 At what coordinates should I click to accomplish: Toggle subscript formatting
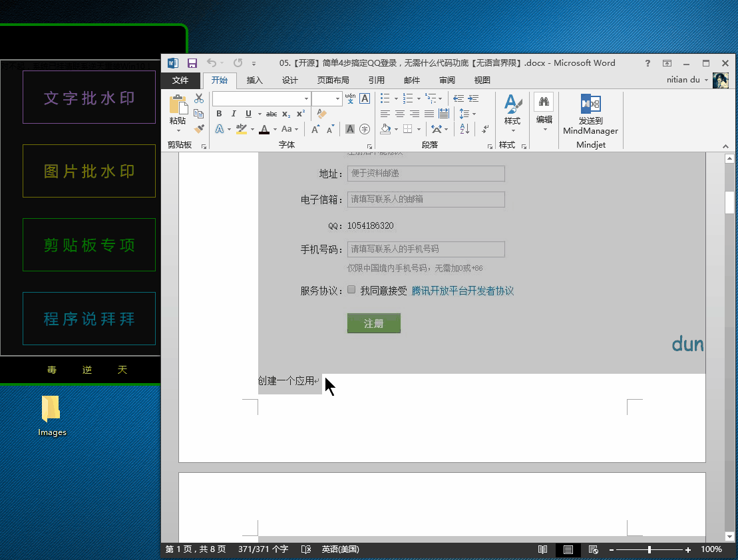286,114
